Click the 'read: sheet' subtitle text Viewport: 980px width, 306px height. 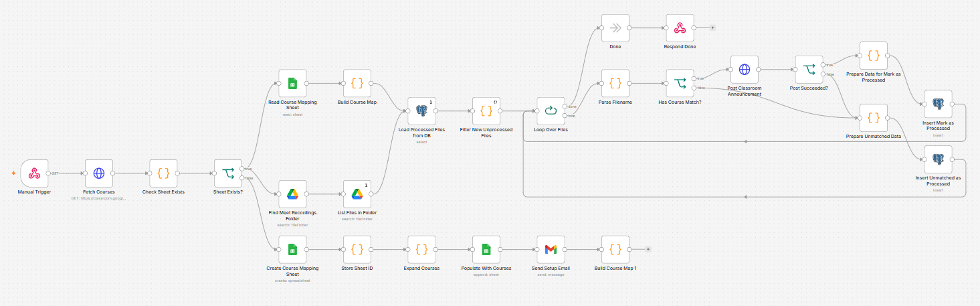(292, 114)
